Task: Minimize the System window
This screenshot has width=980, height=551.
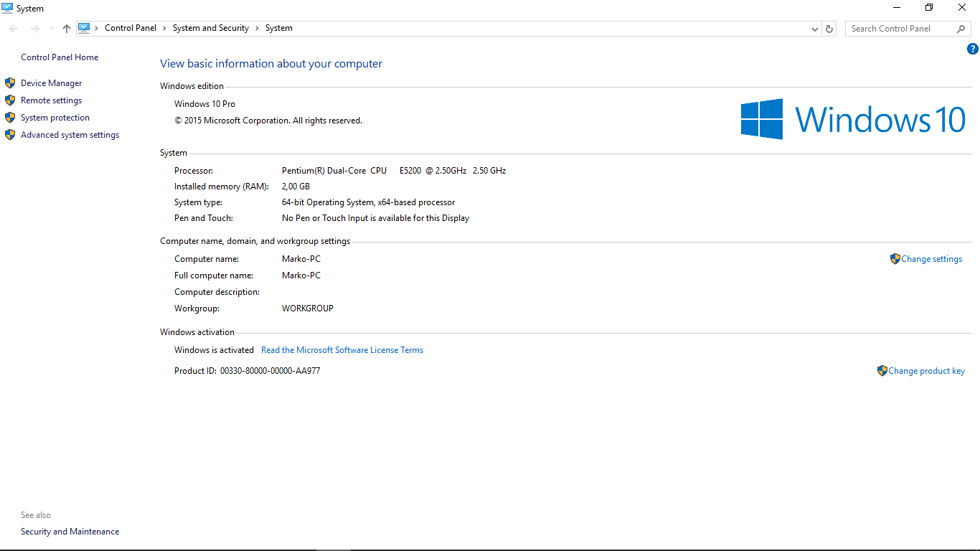Action: [x=897, y=8]
